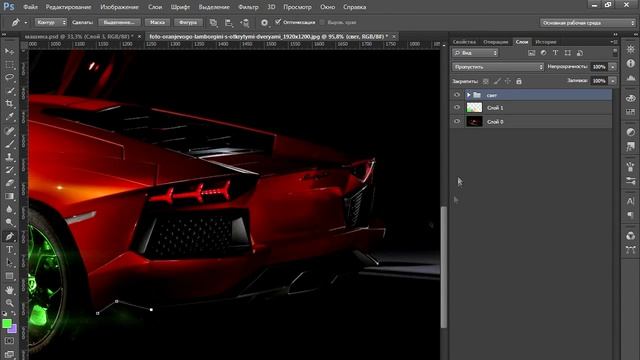Screen dimensions: 640x360
Task: Open the 'Изображение' menu
Action: click(120, 7)
